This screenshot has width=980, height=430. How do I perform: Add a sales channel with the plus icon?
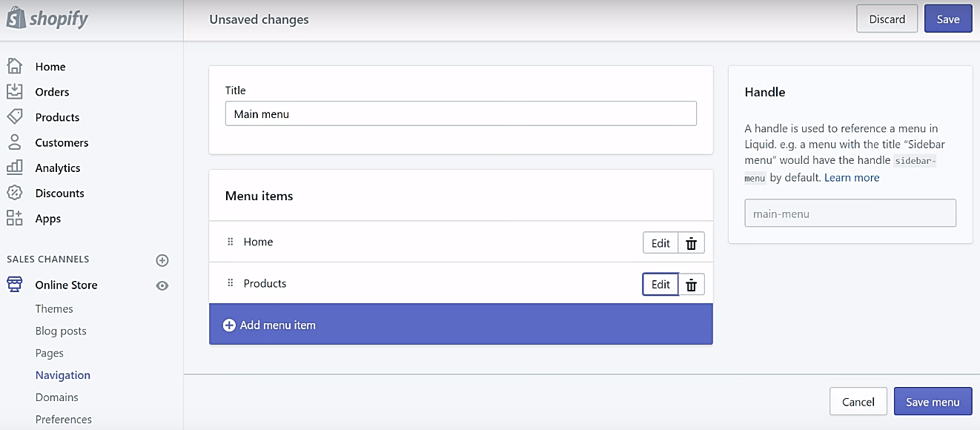[x=162, y=260]
